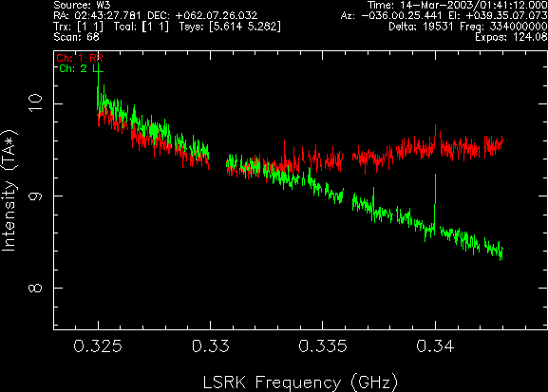548x392 pixels.
Task: Click the Intensity (TA*) y-axis title
Action: pos(9,191)
